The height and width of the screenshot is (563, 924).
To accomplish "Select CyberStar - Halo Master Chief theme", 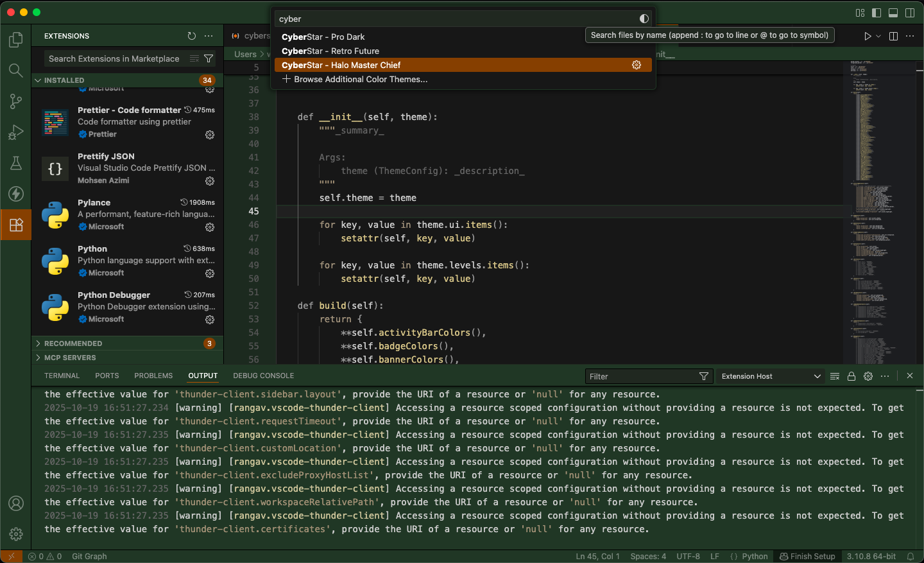I will point(463,65).
